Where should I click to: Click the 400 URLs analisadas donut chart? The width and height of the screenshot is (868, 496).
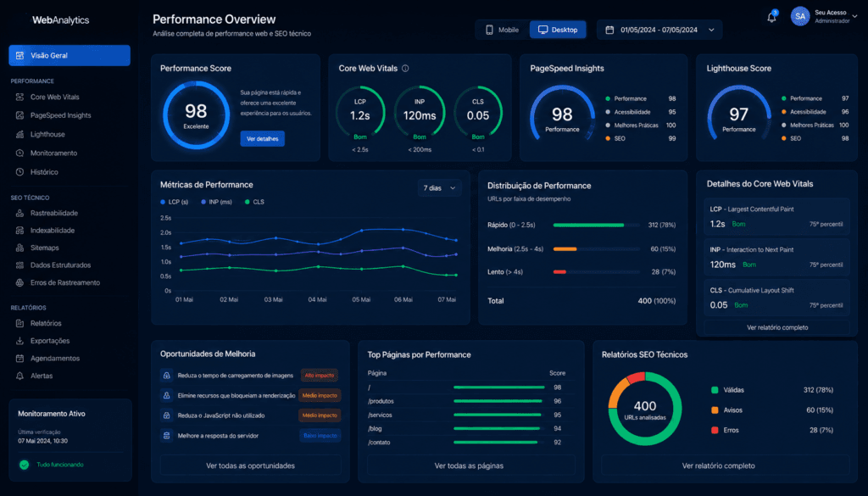[x=645, y=409]
